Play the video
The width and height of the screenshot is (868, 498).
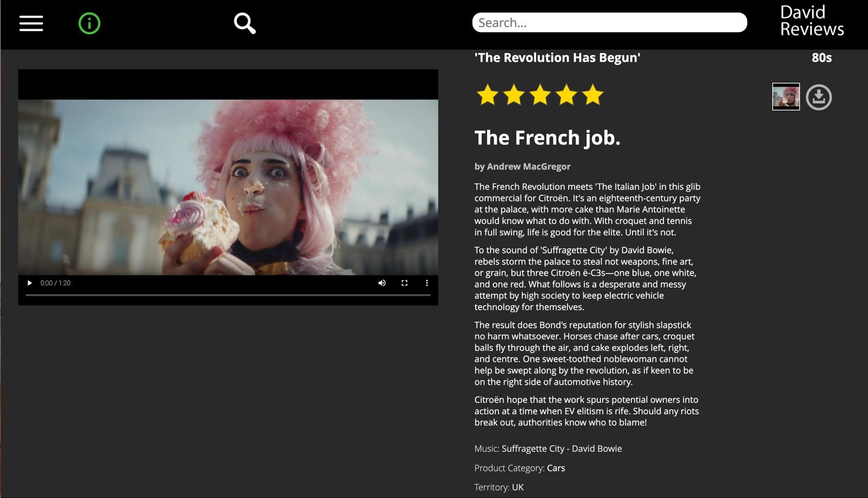tap(30, 283)
